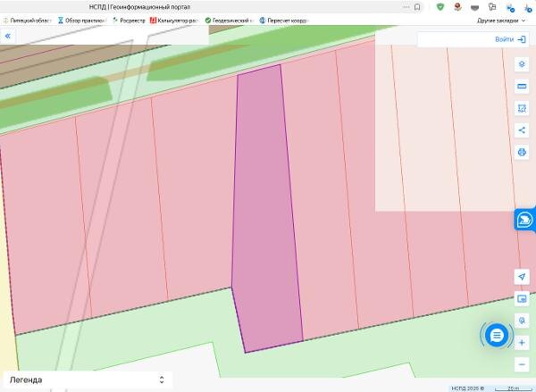Activate the measure distance ruler tool

coord(522,87)
